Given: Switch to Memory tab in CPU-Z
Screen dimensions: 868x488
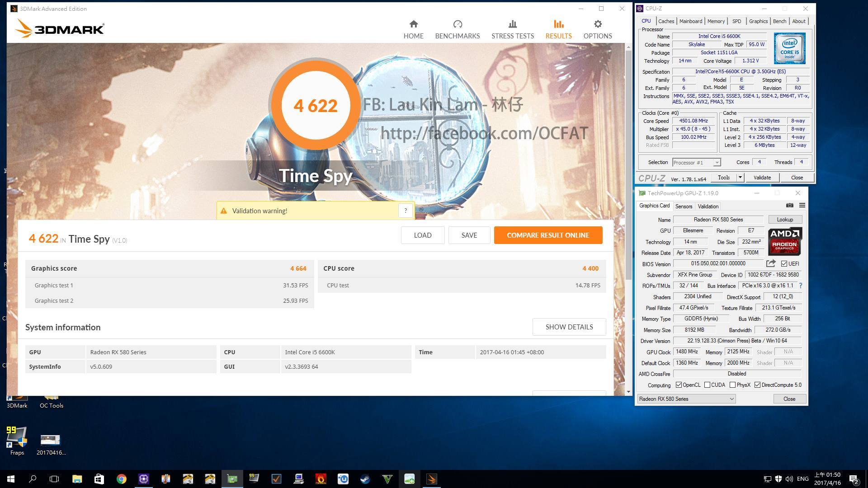Looking at the screenshot, I should [x=716, y=21].
